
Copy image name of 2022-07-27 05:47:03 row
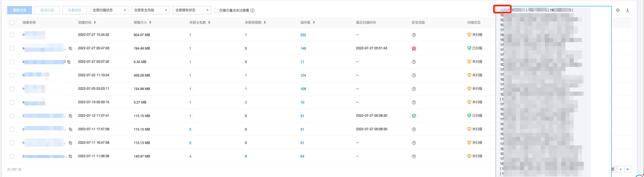(x=71, y=48)
